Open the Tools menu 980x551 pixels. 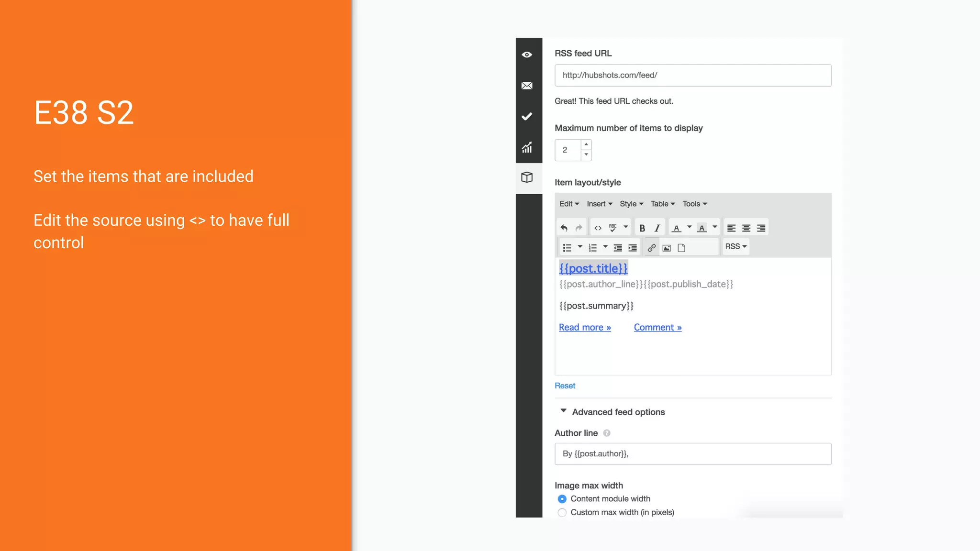pyautogui.click(x=694, y=204)
